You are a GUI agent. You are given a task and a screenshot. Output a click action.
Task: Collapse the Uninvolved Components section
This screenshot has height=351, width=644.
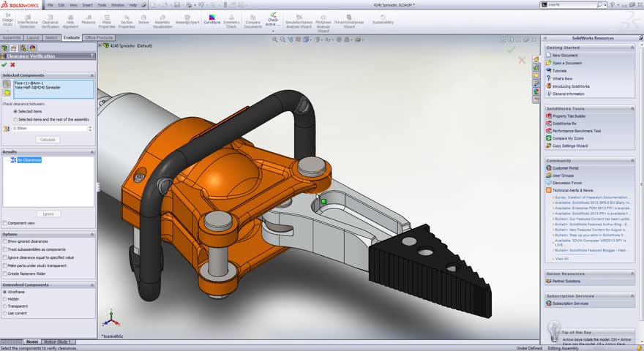[91, 284]
